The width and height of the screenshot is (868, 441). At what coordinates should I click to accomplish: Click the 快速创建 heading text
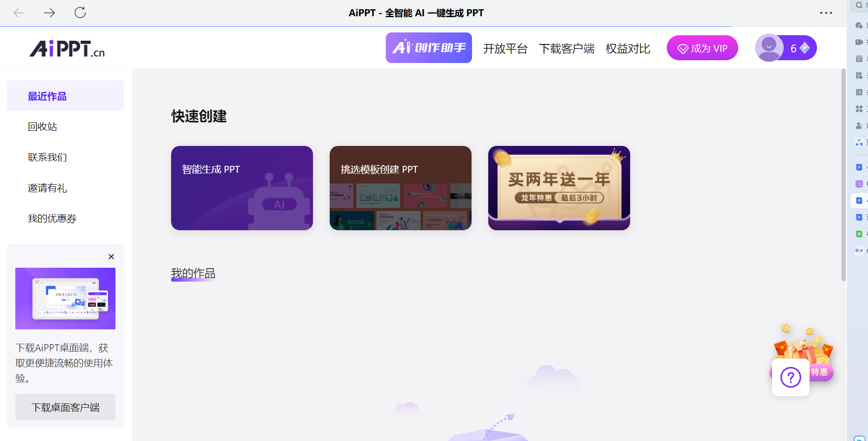click(x=199, y=116)
